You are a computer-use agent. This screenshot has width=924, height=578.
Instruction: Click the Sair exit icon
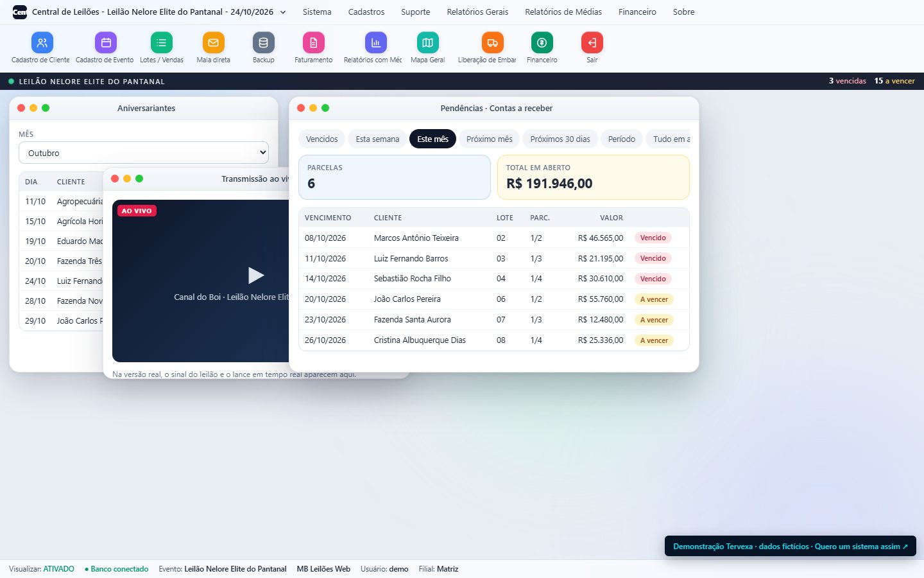(x=592, y=43)
